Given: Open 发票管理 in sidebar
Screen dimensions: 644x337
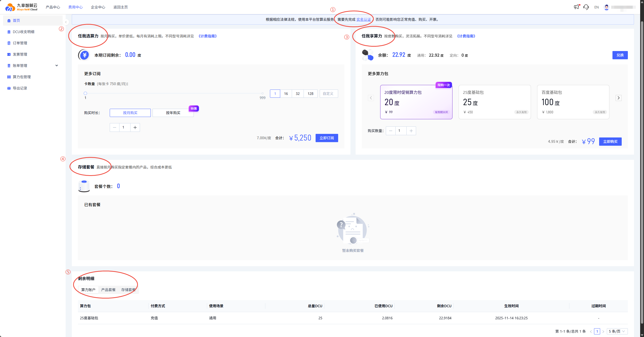Looking at the screenshot, I should click(x=20, y=54).
